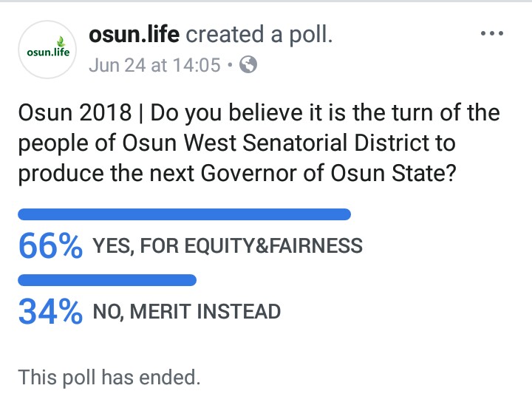Screen dimensions: 532x408
Task: Click the 34% percentage figure
Action: [50, 312]
